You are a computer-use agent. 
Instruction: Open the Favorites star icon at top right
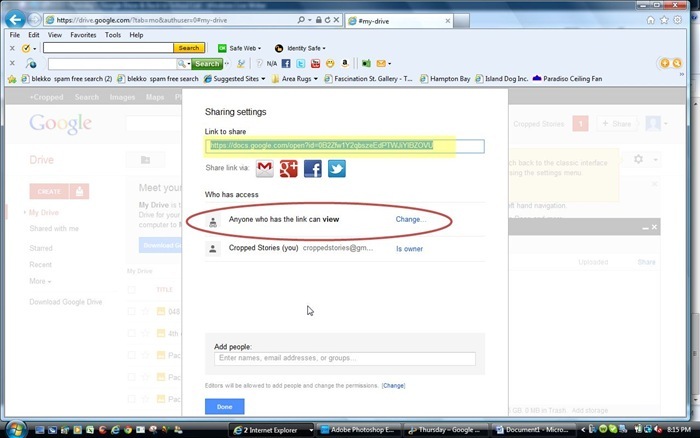coord(664,20)
